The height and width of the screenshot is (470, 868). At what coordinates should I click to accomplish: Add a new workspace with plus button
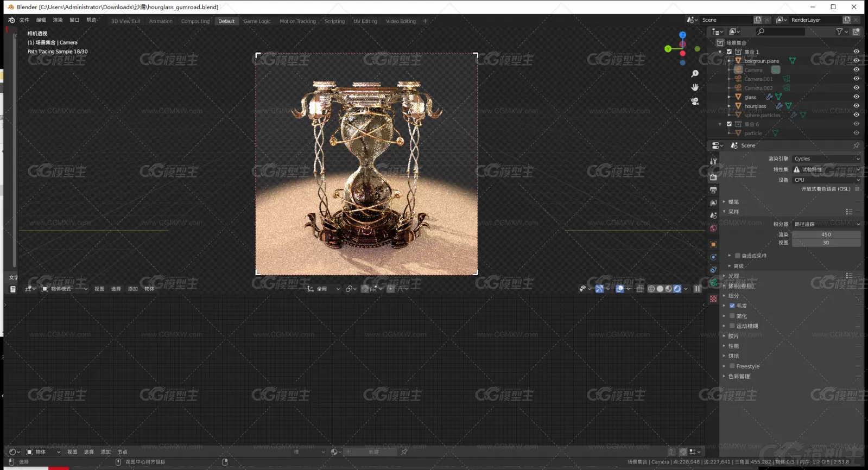(425, 21)
